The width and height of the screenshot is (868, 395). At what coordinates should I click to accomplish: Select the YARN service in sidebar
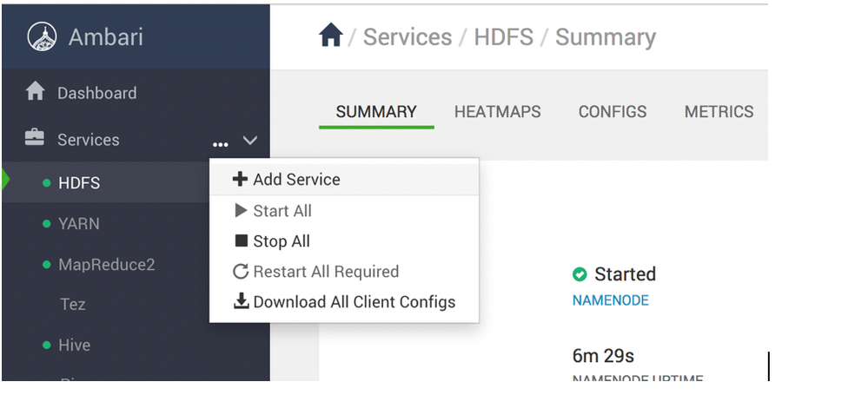(78, 224)
